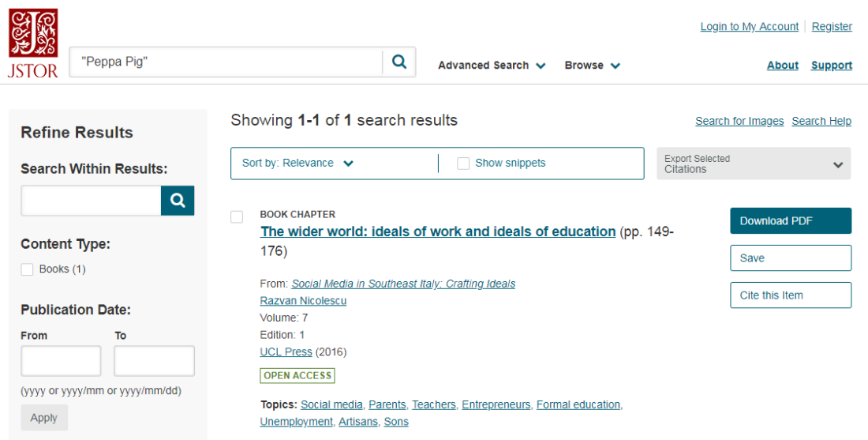Open the Advanced Search menu
The width and height of the screenshot is (868, 440).
coord(492,66)
